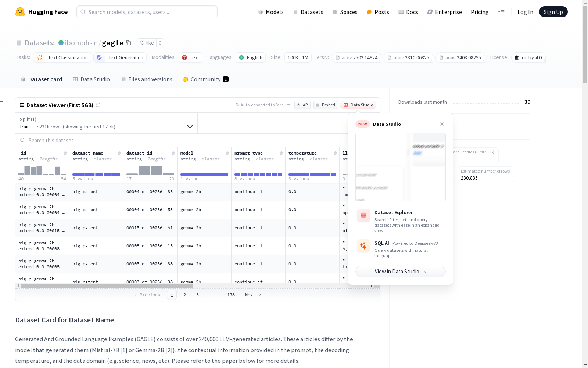Click the Log In link

tap(525, 12)
